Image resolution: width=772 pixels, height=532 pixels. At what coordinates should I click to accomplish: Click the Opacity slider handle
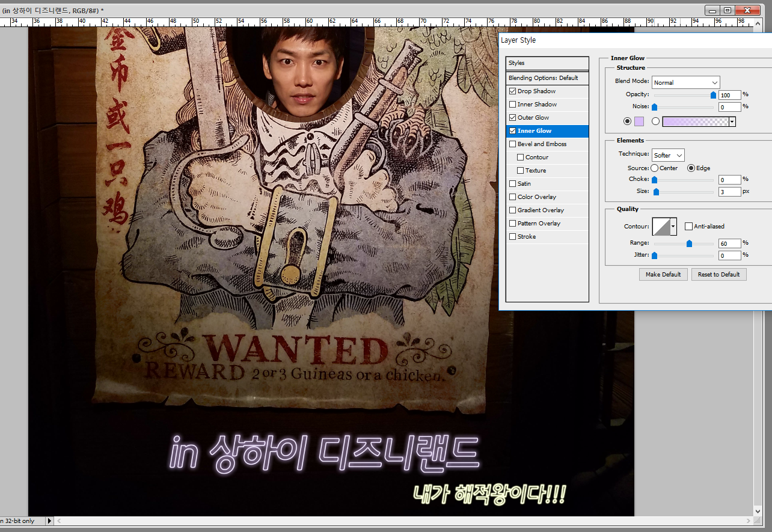click(x=713, y=95)
